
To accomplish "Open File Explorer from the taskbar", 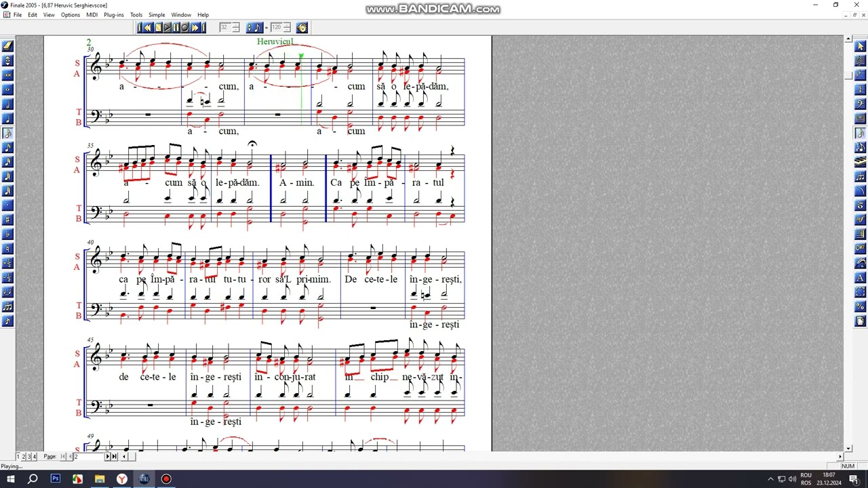I will tap(100, 479).
